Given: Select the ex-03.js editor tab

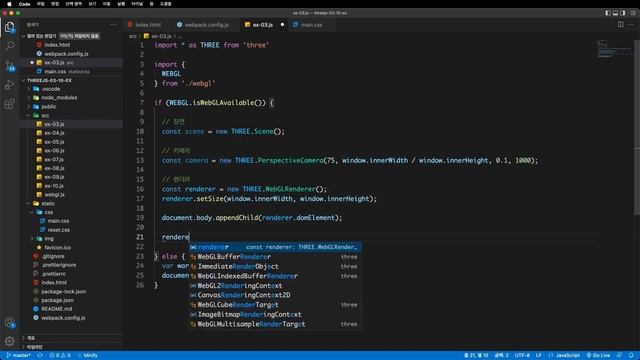Looking at the screenshot, I should tap(262, 25).
